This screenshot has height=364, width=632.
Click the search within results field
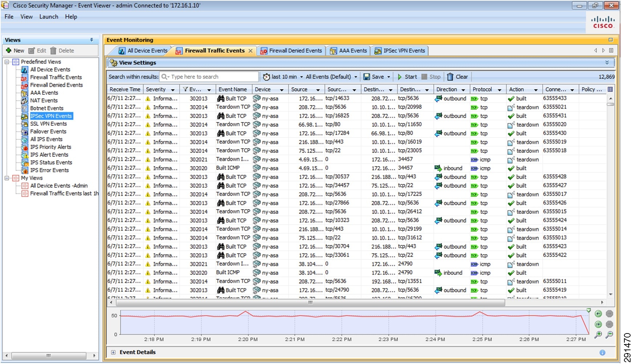(x=209, y=77)
